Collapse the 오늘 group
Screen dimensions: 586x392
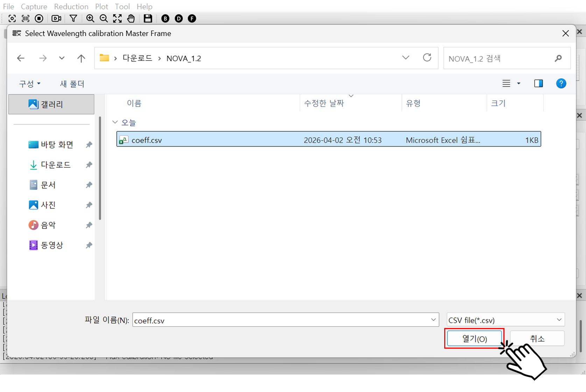click(115, 122)
